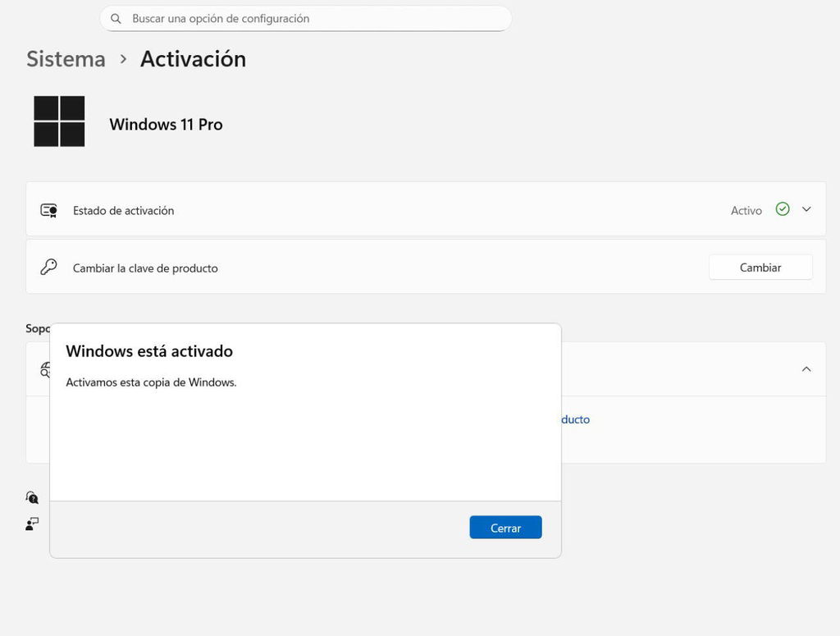Click 'Activamos esta copia de Windows.' text

tap(151, 382)
